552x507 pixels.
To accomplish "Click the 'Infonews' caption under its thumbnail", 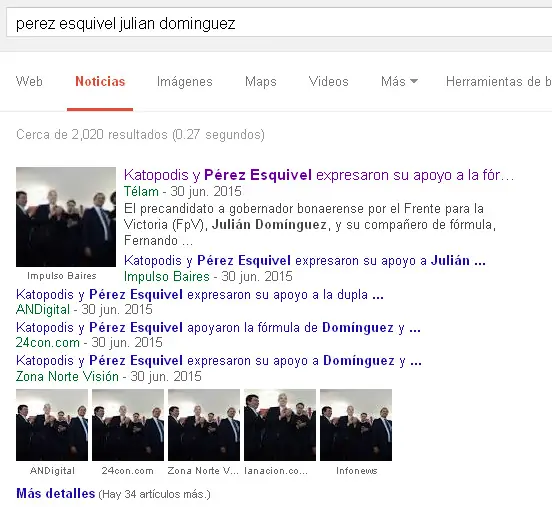I will click(x=357, y=471).
